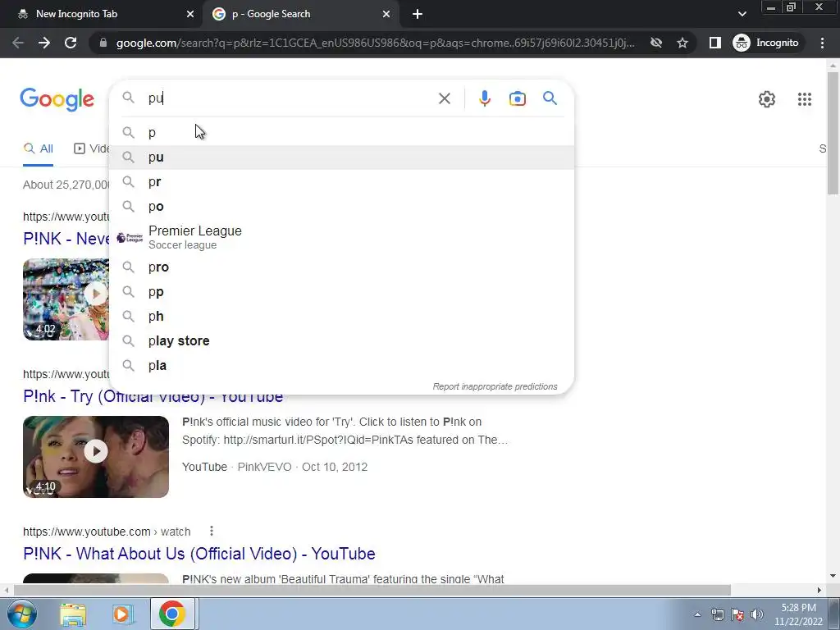
Task: Clear the search box with the X icon
Action: [x=444, y=98]
